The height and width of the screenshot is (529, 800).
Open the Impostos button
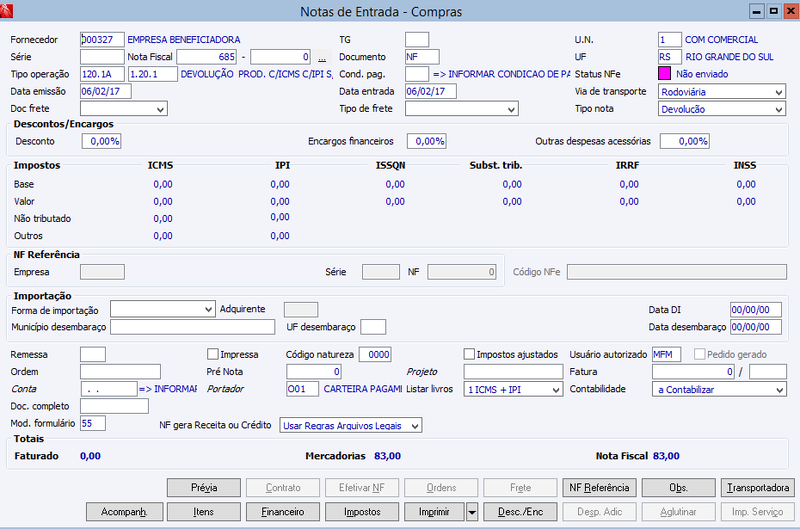pyautogui.click(x=362, y=512)
